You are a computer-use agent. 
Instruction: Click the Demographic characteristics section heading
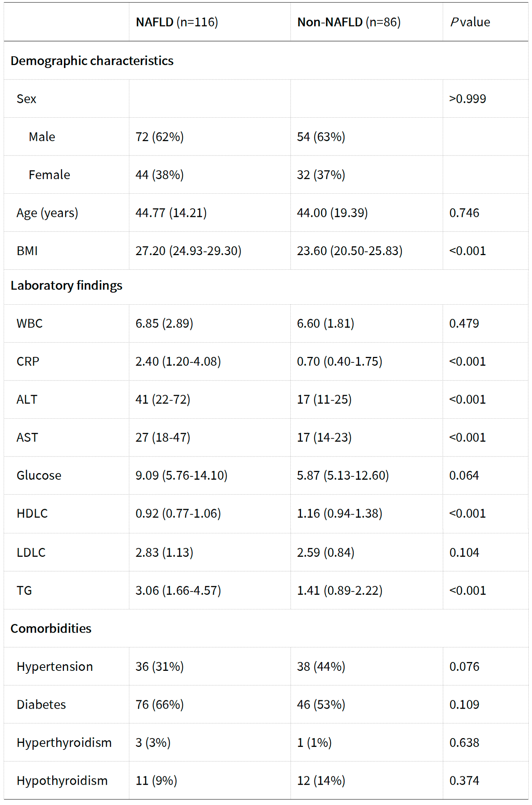click(92, 61)
